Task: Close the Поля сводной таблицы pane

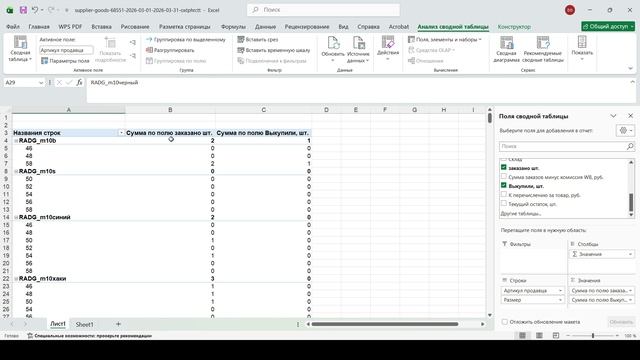Action: (x=630, y=116)
